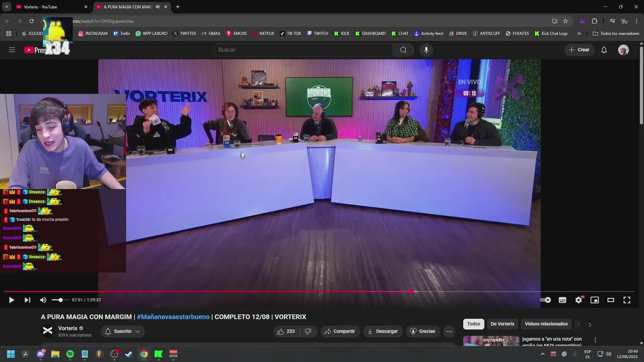The height and width of the screenshot is (362, 644).
Task: Open Discord from the taskbar
Action: (40, 354)
